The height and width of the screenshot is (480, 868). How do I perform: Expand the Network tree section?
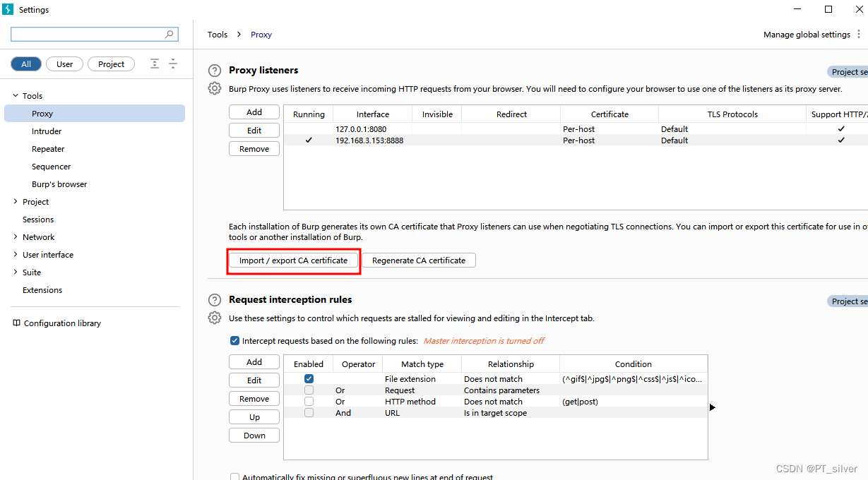pos(16,237)
